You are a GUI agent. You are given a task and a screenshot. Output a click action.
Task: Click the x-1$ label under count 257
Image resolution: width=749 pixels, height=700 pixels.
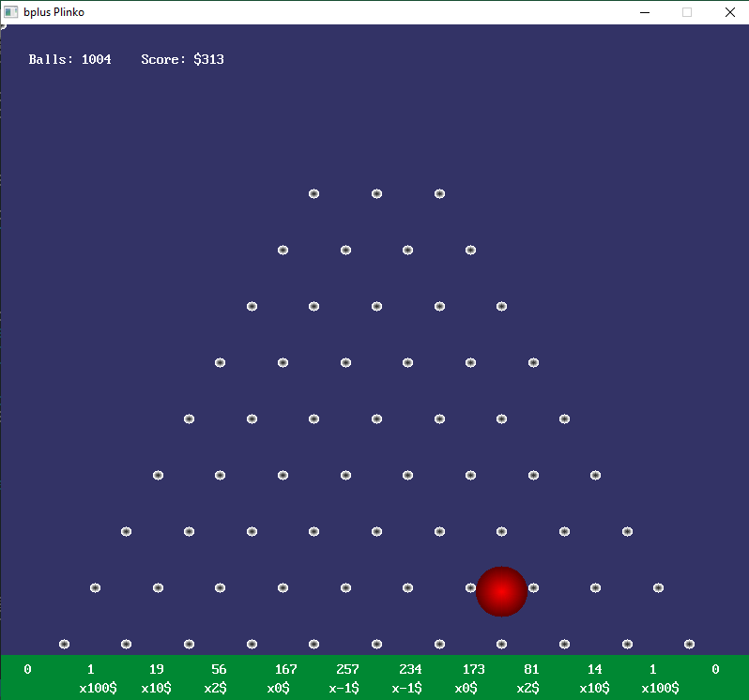(x=344, y=688)
